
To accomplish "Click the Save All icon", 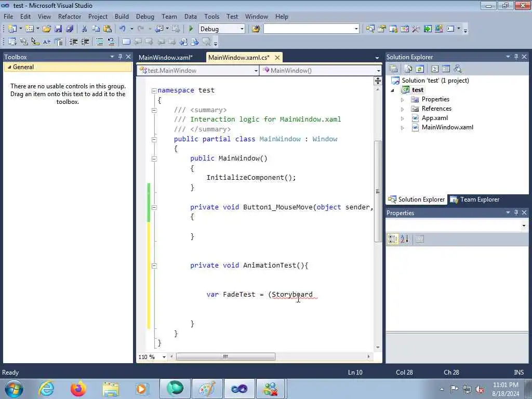I will pos(70,29).
